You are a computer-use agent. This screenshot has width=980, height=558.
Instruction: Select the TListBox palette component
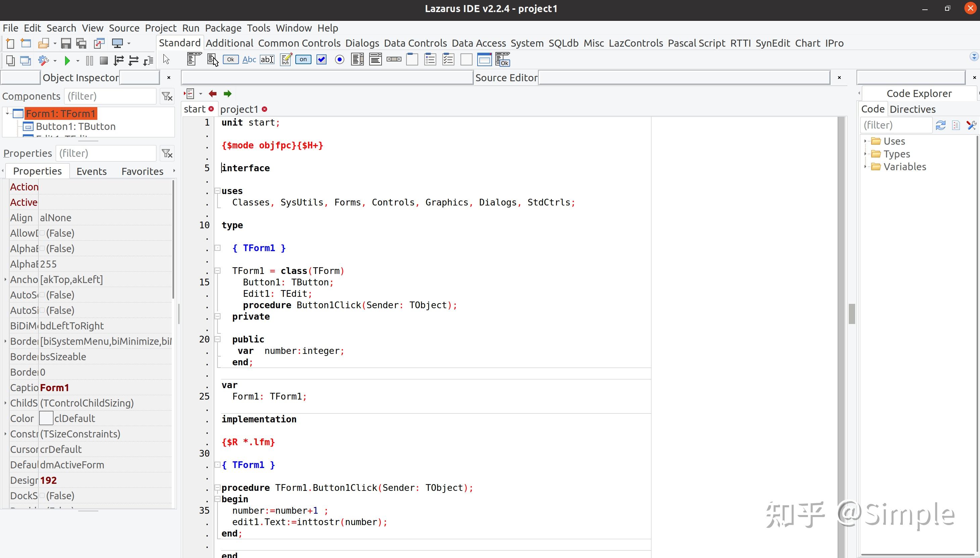357,59
